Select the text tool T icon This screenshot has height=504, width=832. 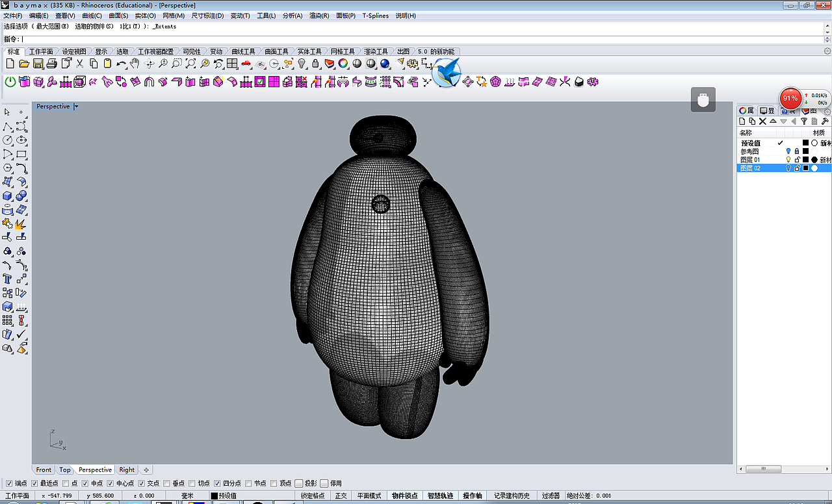[8, 279]
